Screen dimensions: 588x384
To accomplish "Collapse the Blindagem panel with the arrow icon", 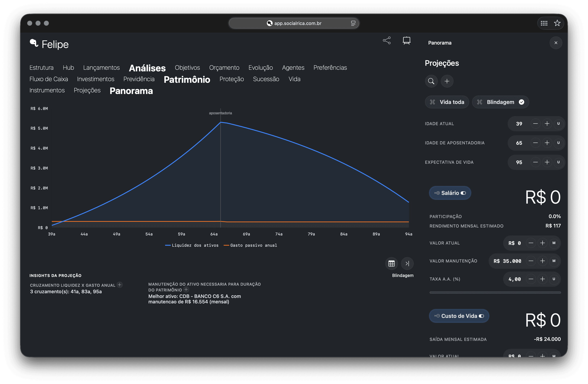I will pos(407,263).
